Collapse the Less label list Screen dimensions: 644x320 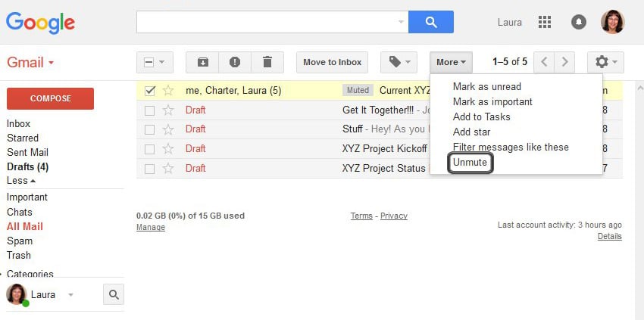(21, 181)
